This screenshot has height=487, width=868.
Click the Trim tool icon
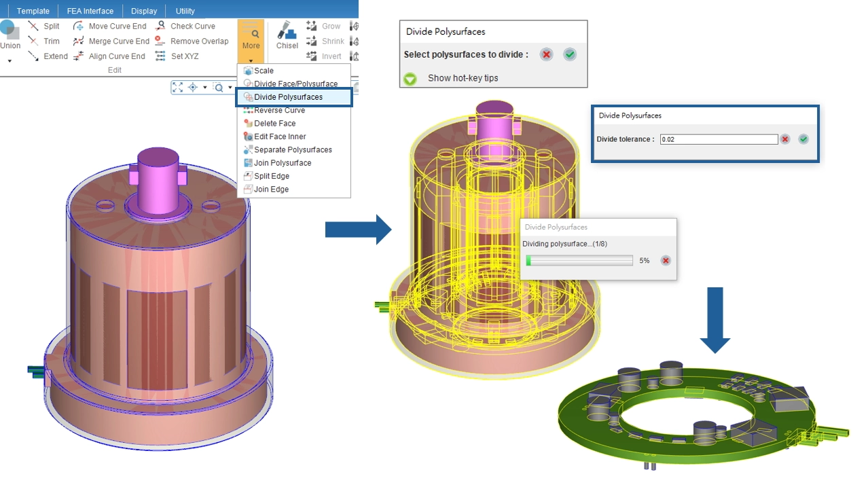33,41
